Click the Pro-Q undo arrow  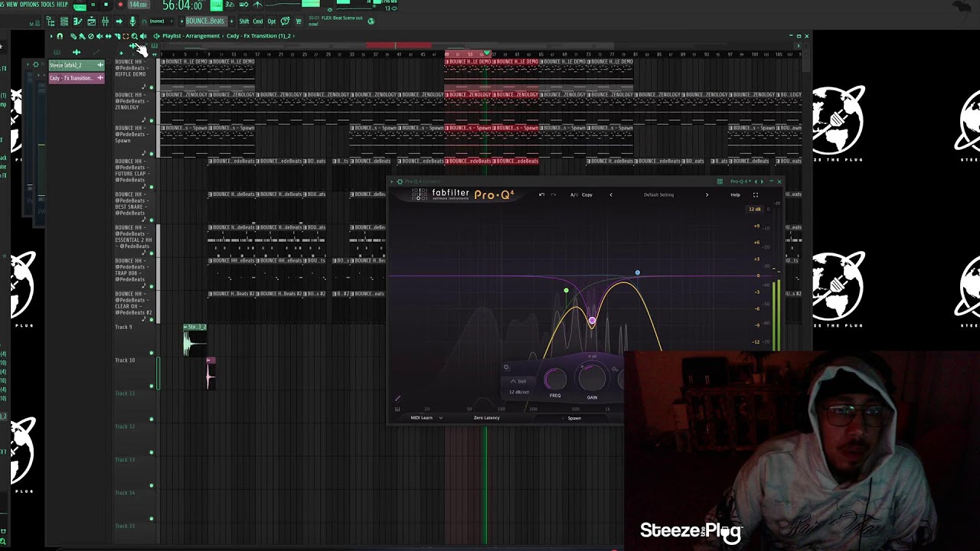coord(542,194)
